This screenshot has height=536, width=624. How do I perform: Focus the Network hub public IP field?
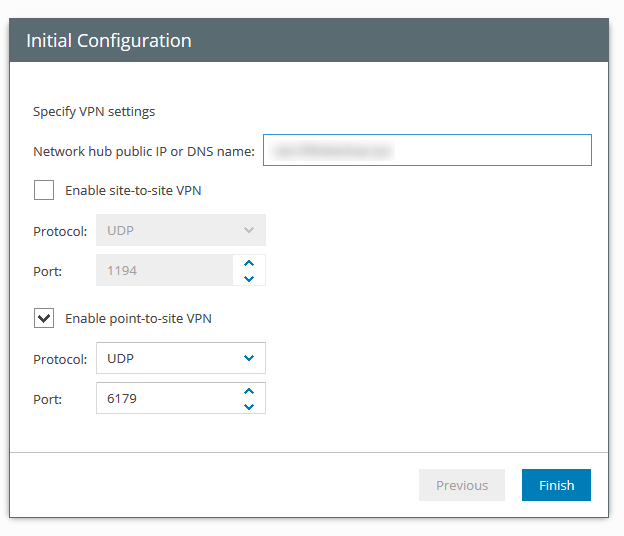point(427,150)
